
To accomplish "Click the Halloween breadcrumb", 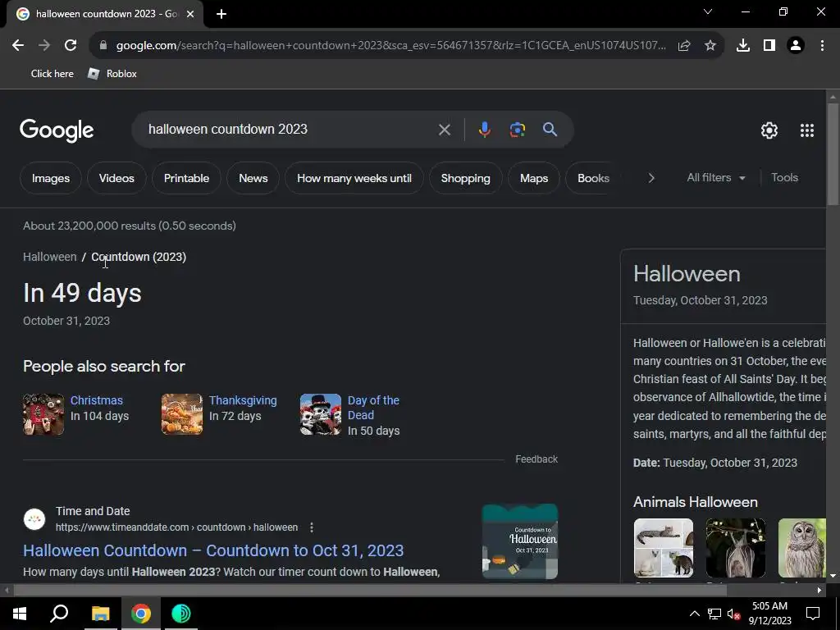I will click(50, 257).
